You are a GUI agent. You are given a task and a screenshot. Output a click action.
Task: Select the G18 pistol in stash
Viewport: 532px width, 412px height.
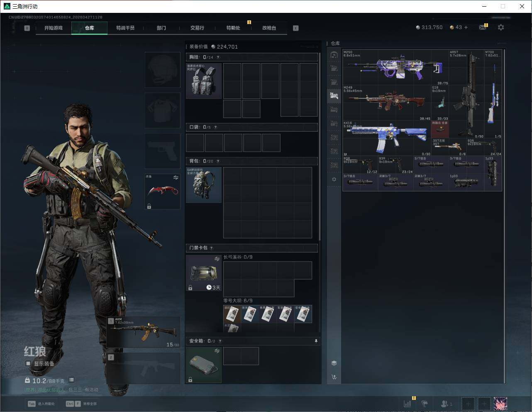tap(440, 103)
